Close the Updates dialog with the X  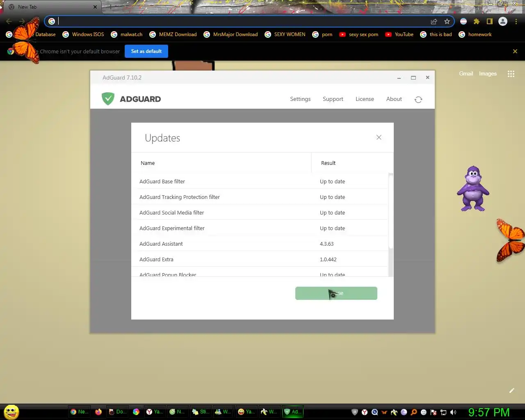[x=379, y=137]
